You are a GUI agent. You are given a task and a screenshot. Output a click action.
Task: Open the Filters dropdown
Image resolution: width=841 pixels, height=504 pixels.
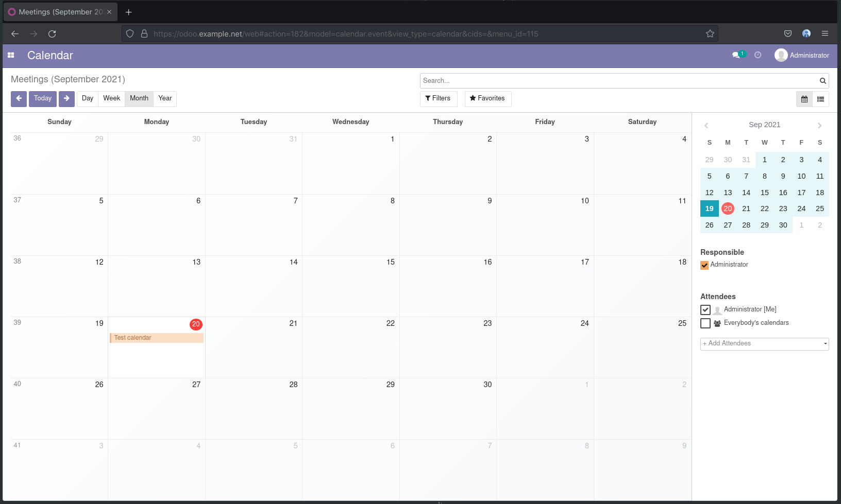pos(439,99)
